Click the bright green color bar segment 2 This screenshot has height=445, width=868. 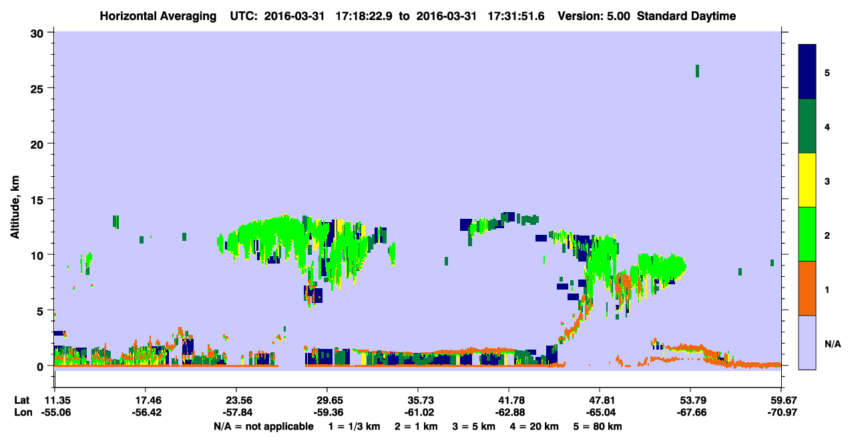pyautogui.click(x=807, y=234)
